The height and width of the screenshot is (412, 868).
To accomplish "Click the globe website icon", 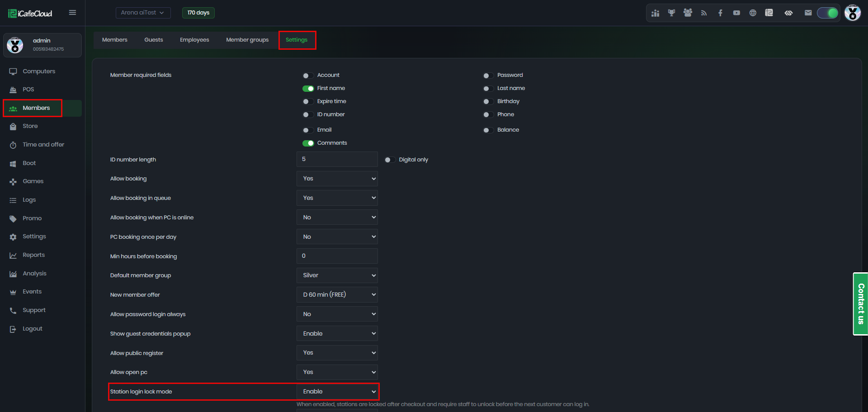I will tap(753, 13).
